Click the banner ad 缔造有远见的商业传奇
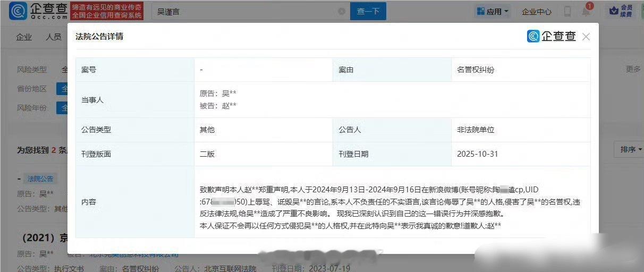This screenshot has width=644, height=272. click(107, 11)
